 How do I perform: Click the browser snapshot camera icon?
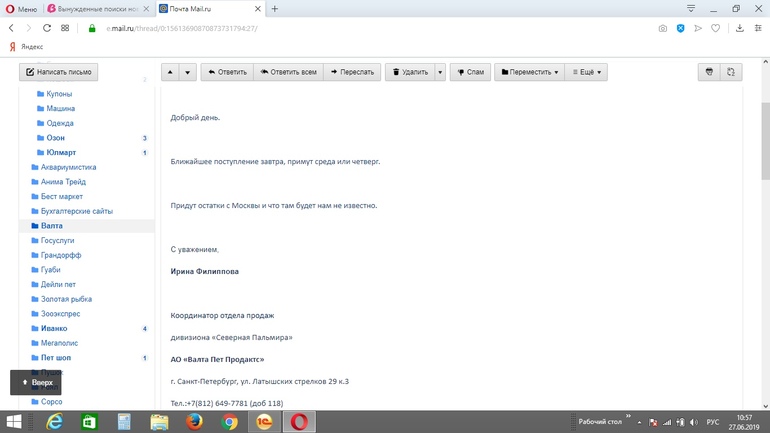click(x=662, y=28)
